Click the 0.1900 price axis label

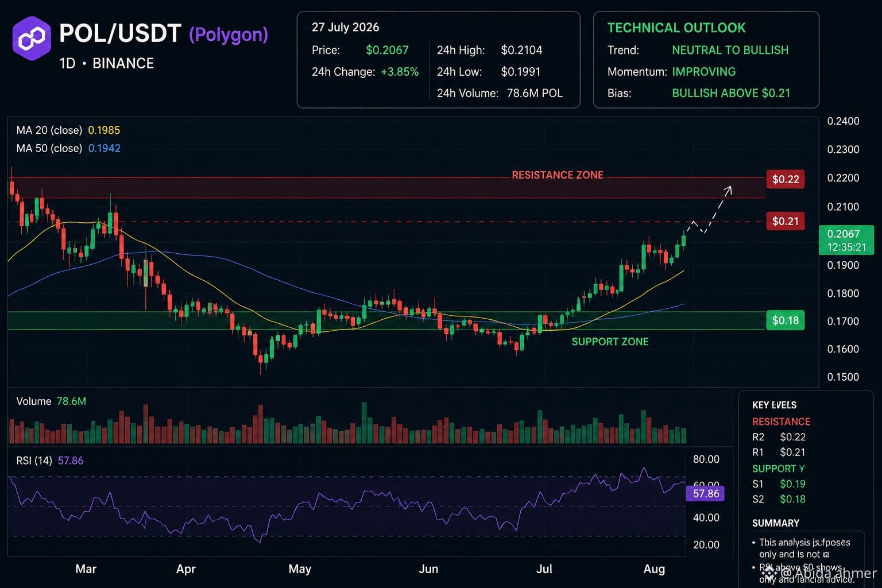coord(843,265)
